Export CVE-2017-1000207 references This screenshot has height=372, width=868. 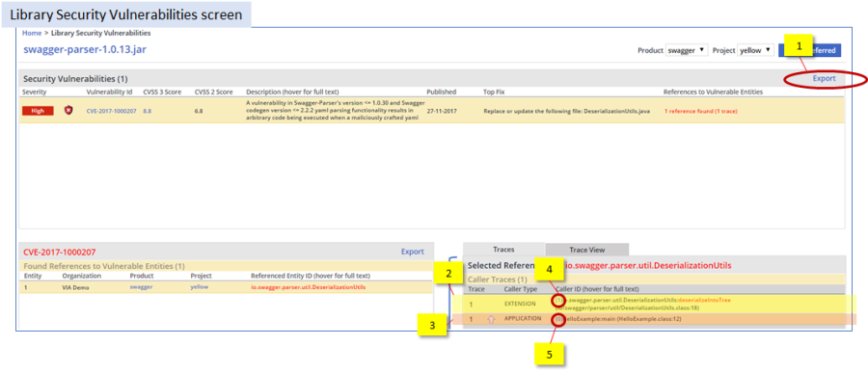[x=413, y=252]
